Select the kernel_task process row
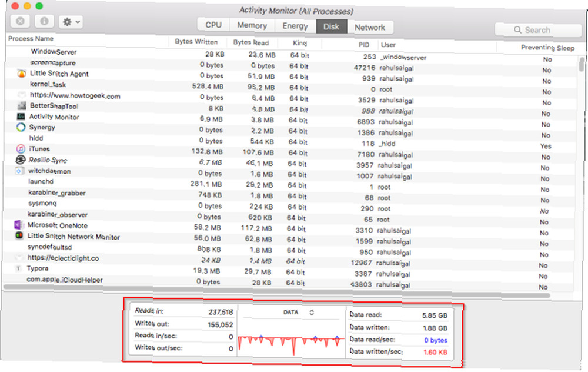The width and height of the screenshot is (588, 372). pyautogui.click(x=291, y=87)
